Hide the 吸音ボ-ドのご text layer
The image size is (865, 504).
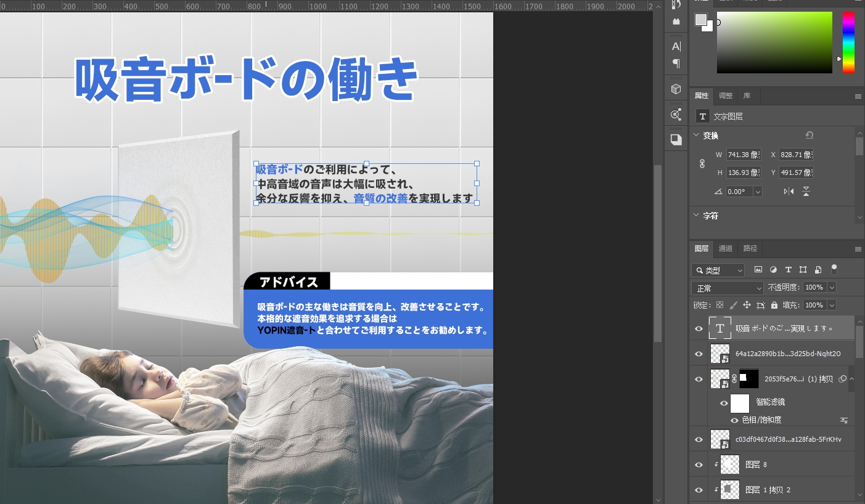point(699,328)
